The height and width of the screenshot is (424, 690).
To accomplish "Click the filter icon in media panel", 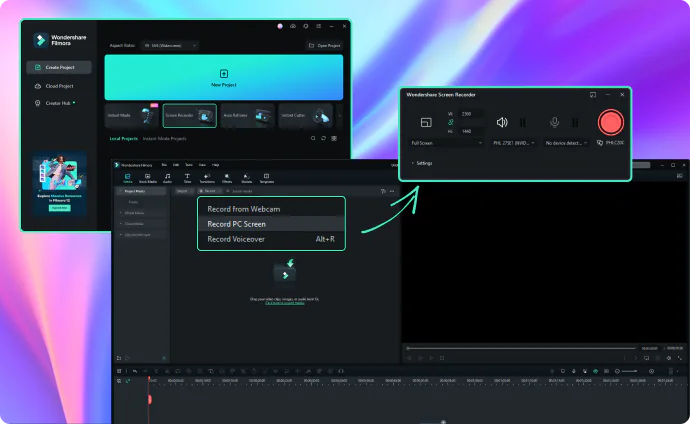I will click(x=383, y=191).
